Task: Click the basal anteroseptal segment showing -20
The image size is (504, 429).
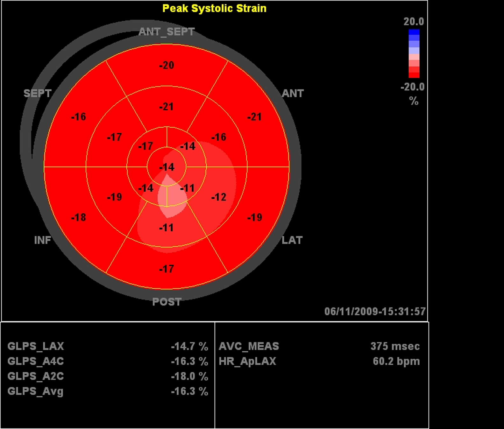Action: click(167, 65)
